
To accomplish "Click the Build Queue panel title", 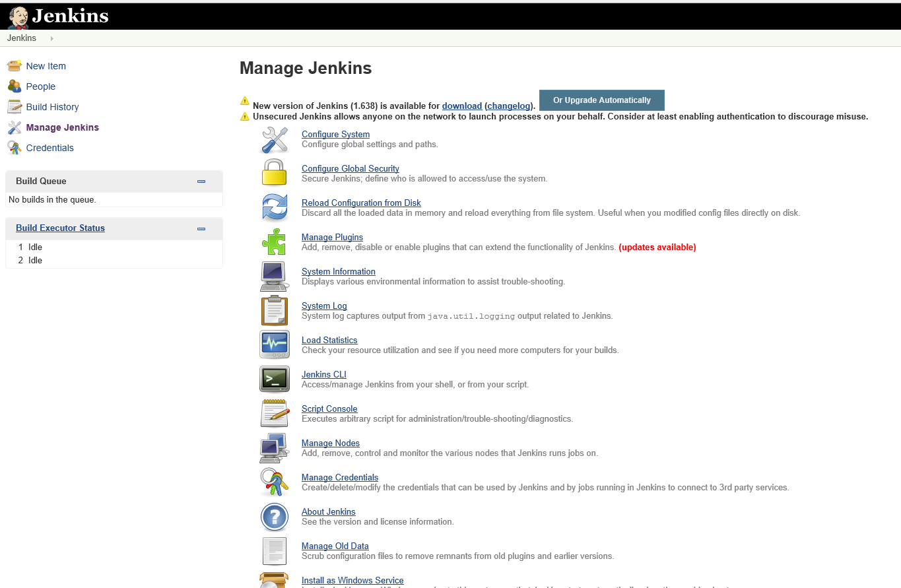I will click(x=41, y=181).
